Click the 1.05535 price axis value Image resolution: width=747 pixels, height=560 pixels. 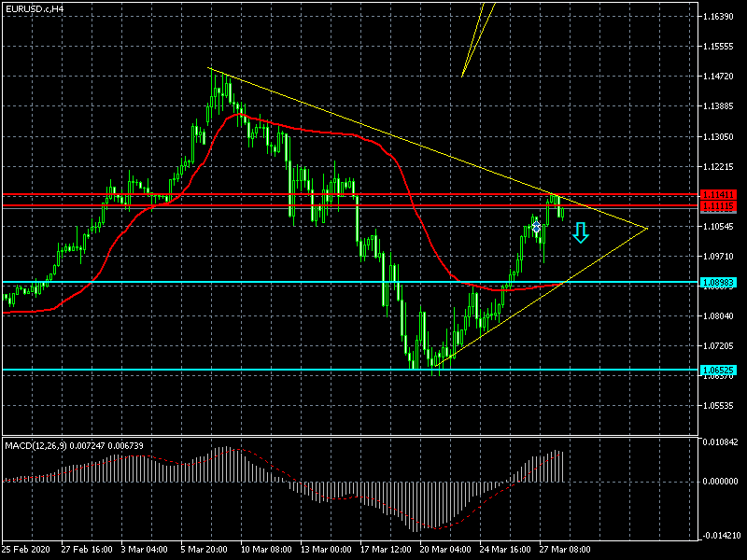(x=718, y=406)
